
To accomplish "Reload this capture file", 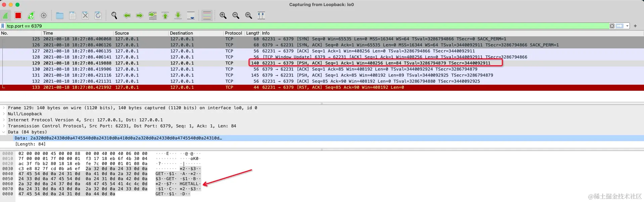I will [x=98, y=15].
